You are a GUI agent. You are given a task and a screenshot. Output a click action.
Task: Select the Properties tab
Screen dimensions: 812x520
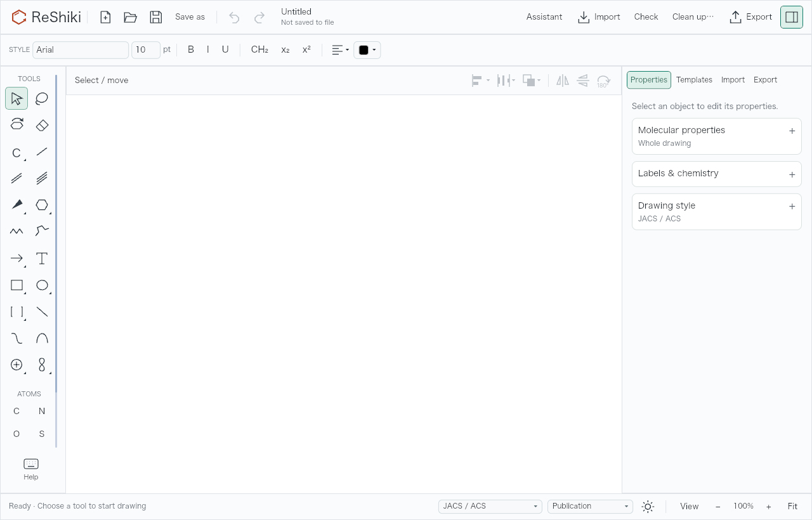point(649,80)
